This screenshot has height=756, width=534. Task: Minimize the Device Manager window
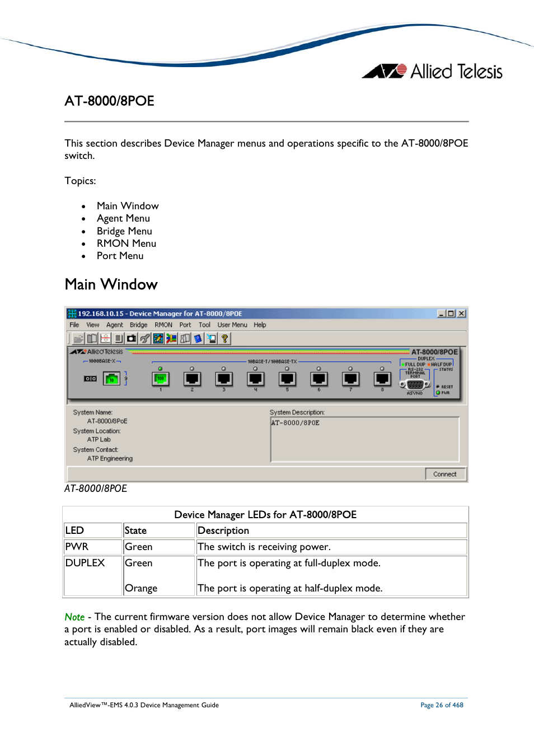pos(442,313)
